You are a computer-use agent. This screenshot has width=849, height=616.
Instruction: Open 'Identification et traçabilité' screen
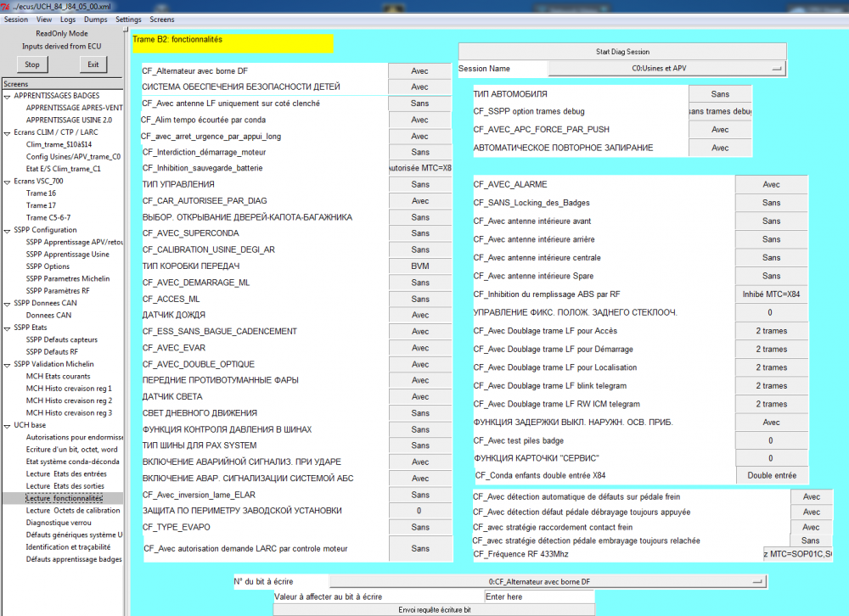(68, 547)
